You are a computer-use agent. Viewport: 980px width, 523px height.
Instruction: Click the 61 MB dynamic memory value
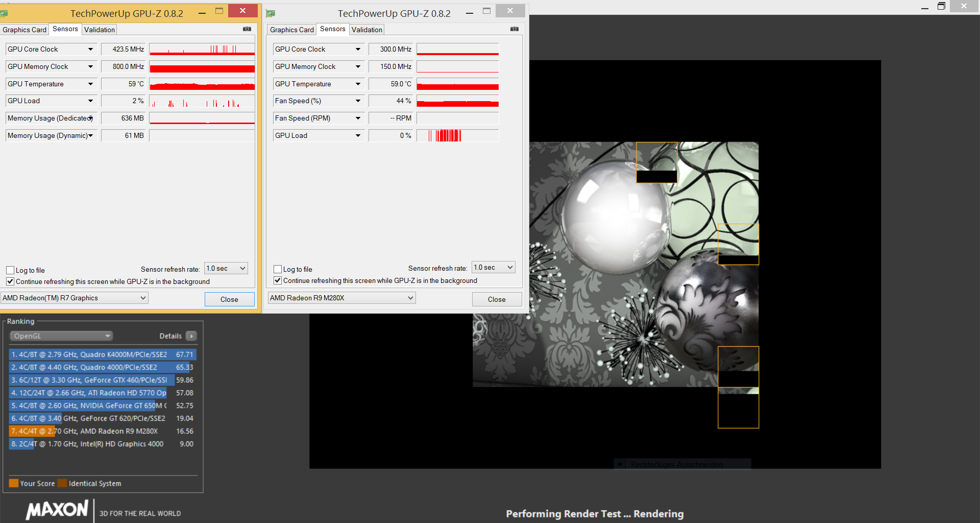pos(124,136)
